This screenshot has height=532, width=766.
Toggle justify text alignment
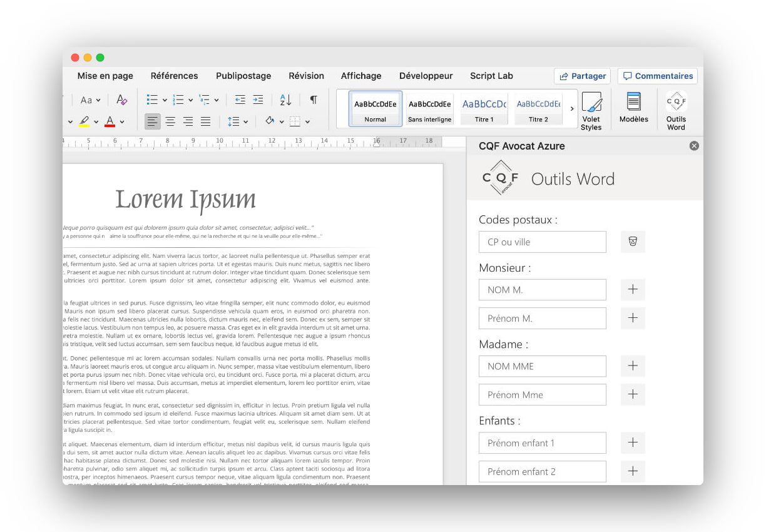(205, 121)
